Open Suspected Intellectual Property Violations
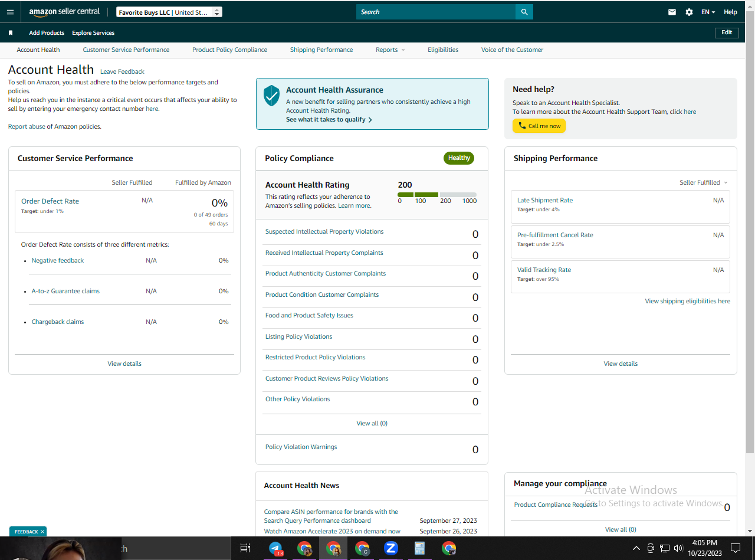Image resolution: width=755 pixels, height=560 pixels. [x=324, y=231]
